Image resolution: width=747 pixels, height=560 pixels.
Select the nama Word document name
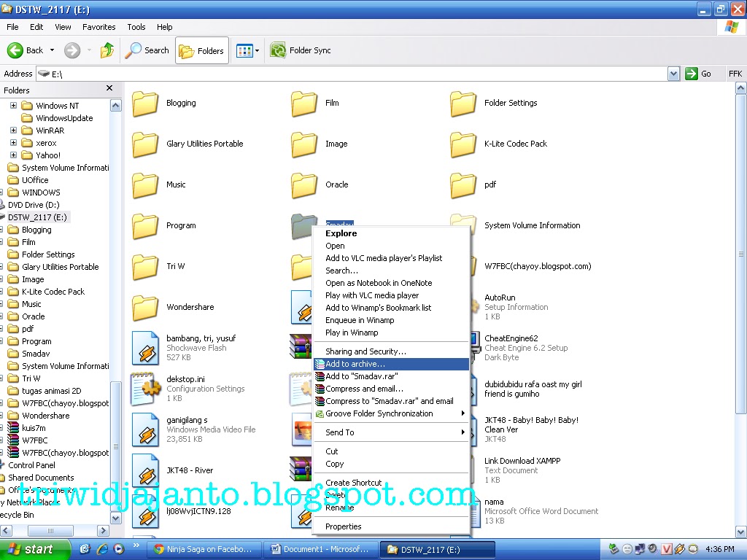click(494, 502)
